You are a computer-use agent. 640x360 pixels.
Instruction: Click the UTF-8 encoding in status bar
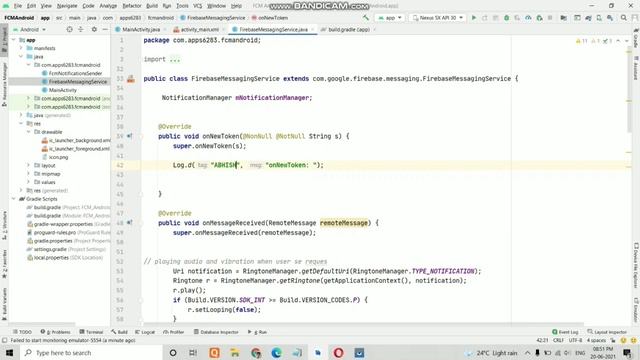[575, 340]
